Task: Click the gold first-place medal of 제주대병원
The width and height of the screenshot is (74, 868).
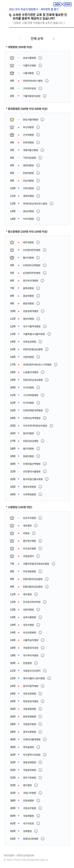Action: pyautogui.click(x=12, y=242)
